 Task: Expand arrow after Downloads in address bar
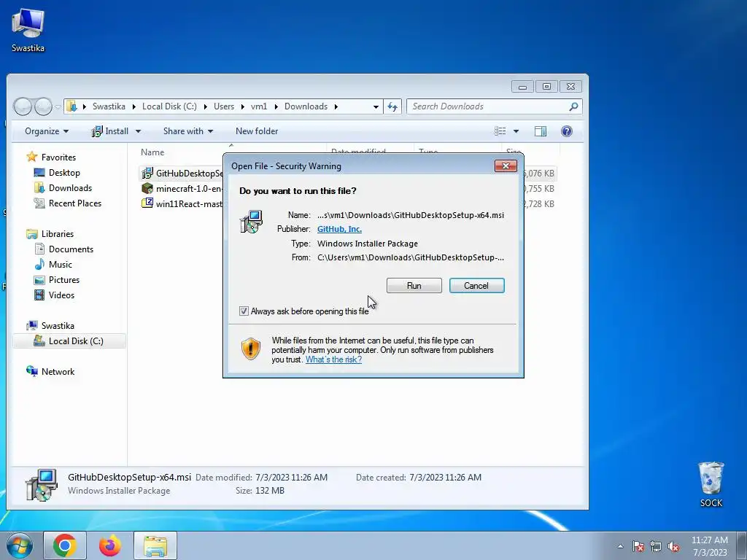point(336,106)
